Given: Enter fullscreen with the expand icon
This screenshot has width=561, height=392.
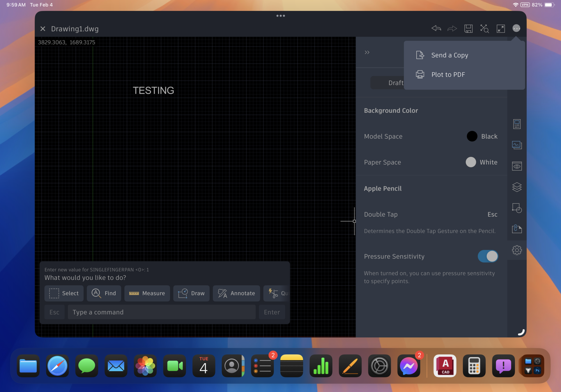Looking at the screenshot, I should (501, 28).
